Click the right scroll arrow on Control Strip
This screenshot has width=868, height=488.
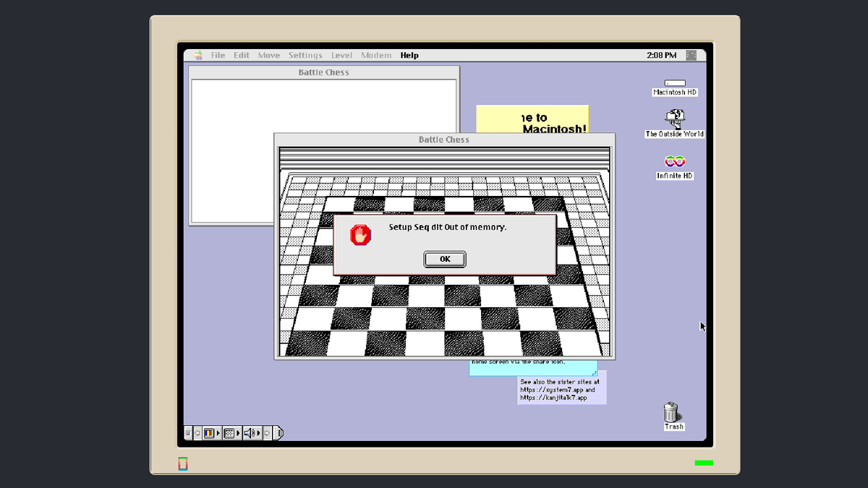[x=266, y=432]
